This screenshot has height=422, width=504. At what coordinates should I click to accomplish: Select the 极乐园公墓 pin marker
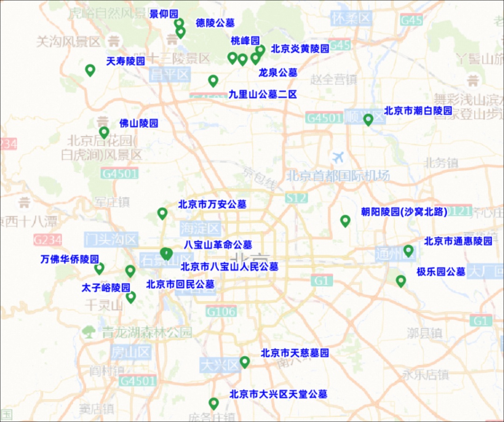[x=400, y=281]
